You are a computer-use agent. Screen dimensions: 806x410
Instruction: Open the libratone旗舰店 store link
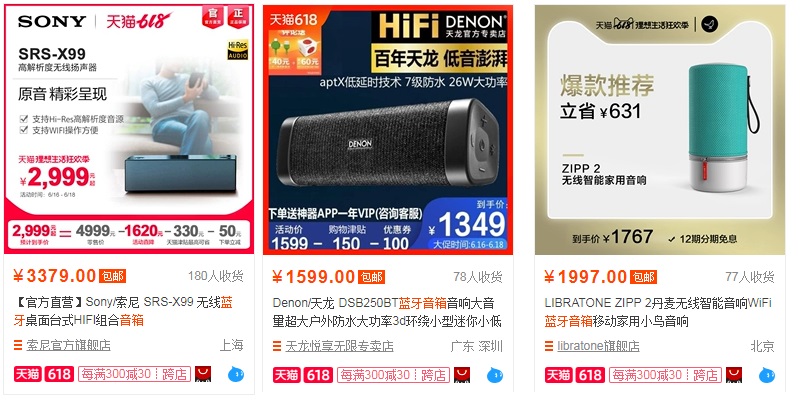598,346
